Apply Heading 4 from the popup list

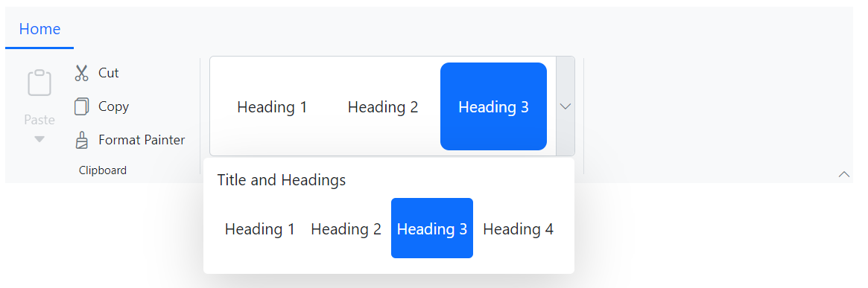click(x=518, y=228)
